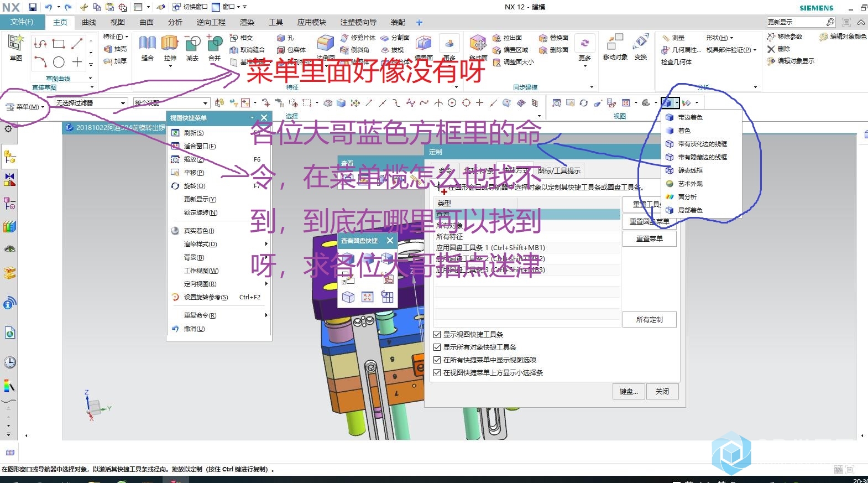Switch to the 装配 ribbon tab
This screenshot has height=483, width=868.
click(398, 22)
